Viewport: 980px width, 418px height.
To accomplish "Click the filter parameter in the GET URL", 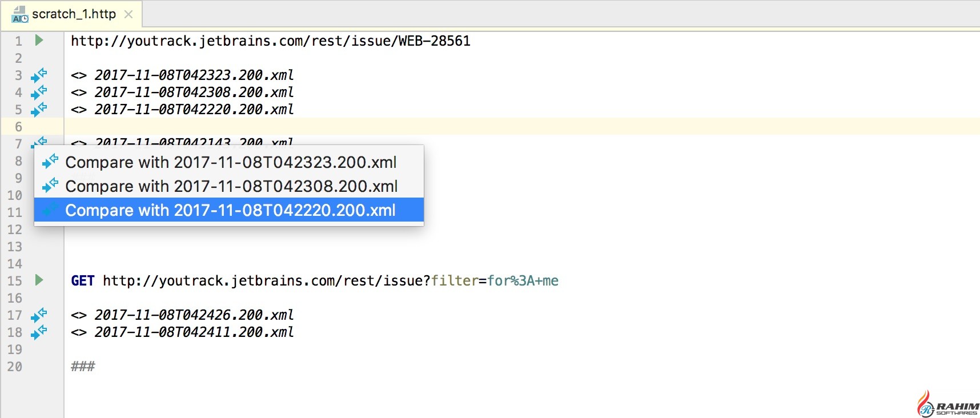I will (x=455, y=281).
